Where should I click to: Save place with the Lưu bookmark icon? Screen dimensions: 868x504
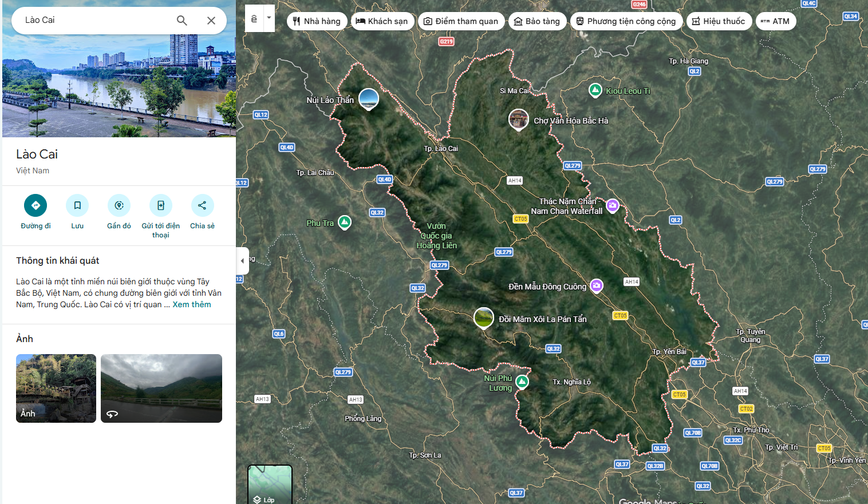tap(77, 205)
